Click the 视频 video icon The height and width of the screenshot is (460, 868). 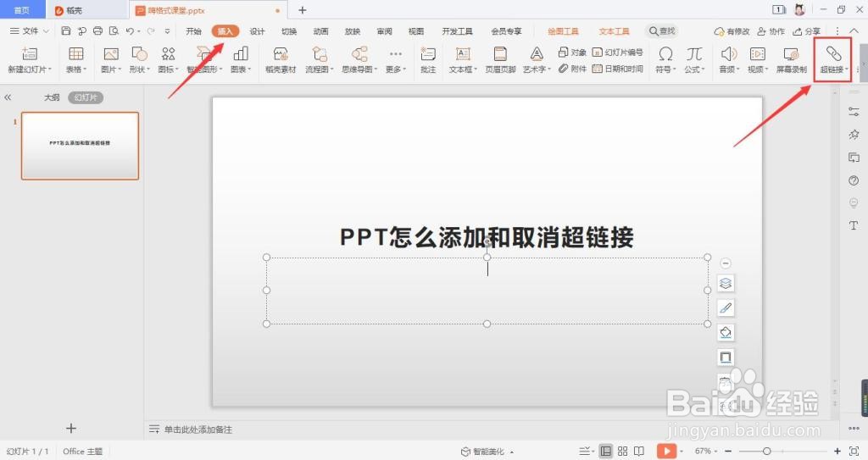757,53
